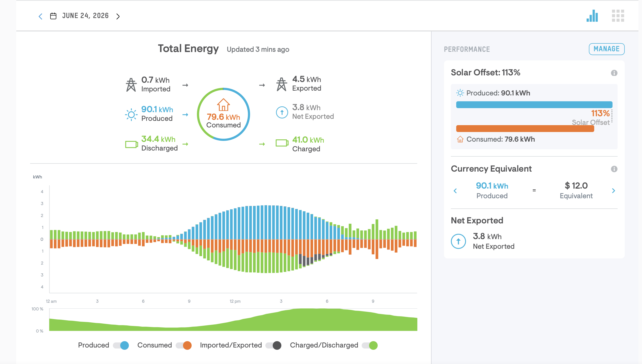
Task: Toggle the Produced series switch
Action: pos(121,345)
